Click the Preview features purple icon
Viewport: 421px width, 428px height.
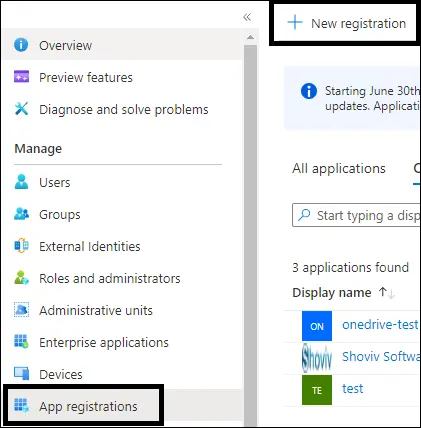21,77
